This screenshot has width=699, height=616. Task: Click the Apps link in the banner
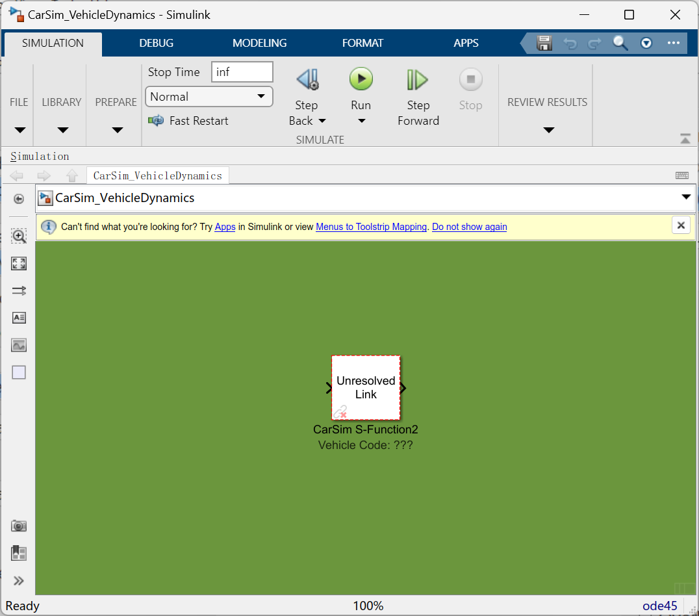[x=225, y=227]
